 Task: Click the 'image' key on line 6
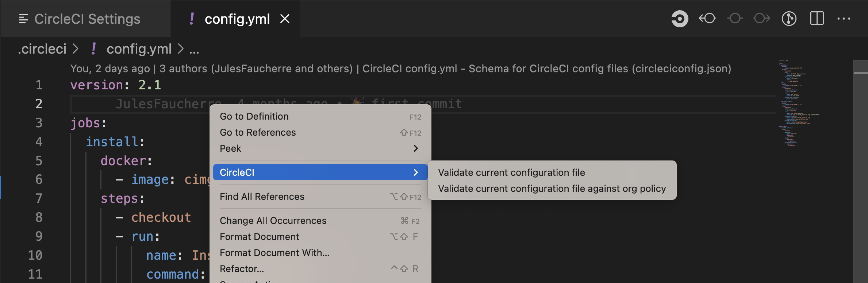150,180
